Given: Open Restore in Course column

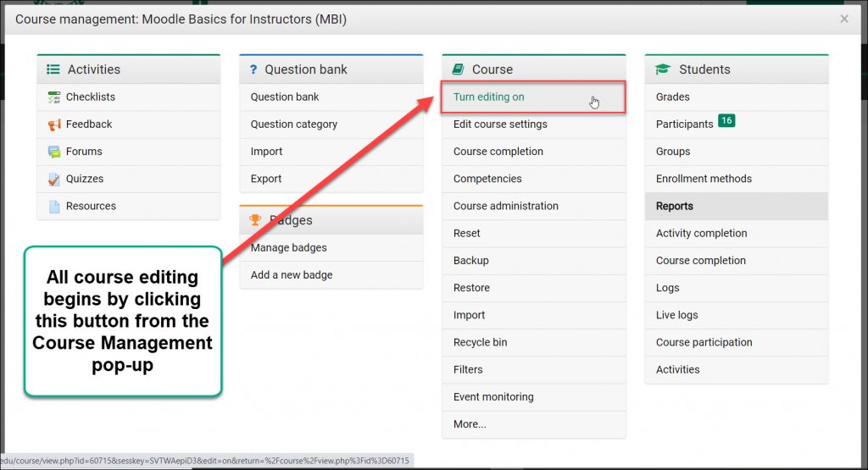Looking at the screenshot, I should [471, 288].
